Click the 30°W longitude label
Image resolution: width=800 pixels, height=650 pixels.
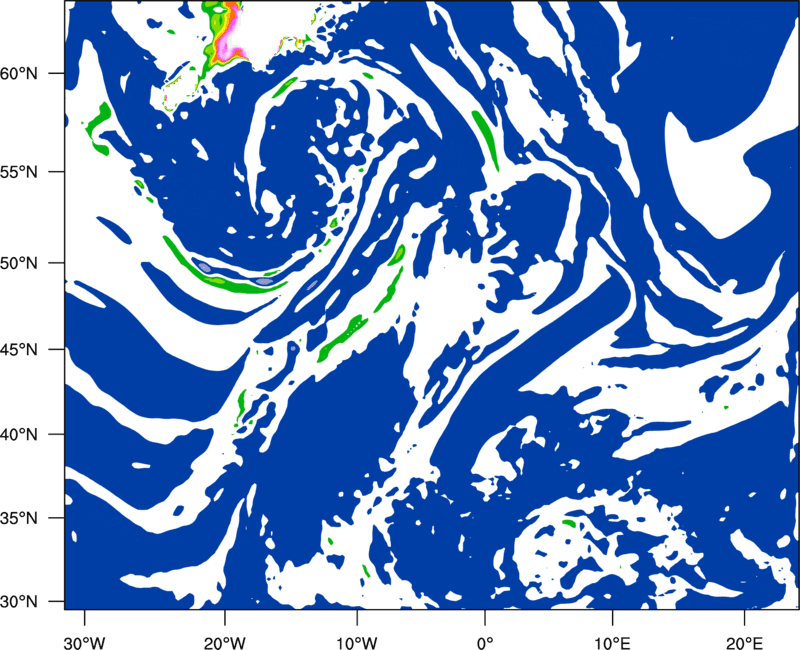[x=85, y=643]
